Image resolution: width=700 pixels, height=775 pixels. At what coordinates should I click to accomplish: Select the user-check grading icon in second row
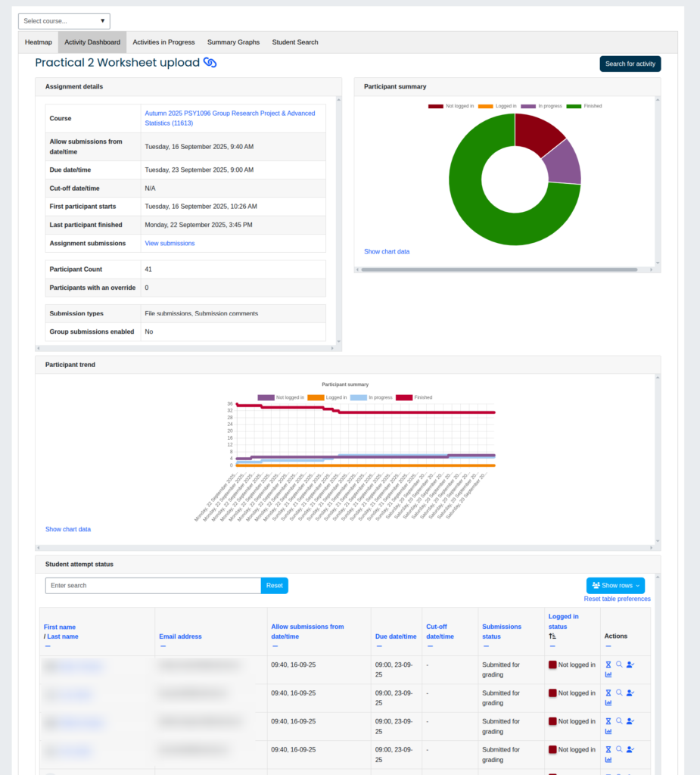pos(630,693)
